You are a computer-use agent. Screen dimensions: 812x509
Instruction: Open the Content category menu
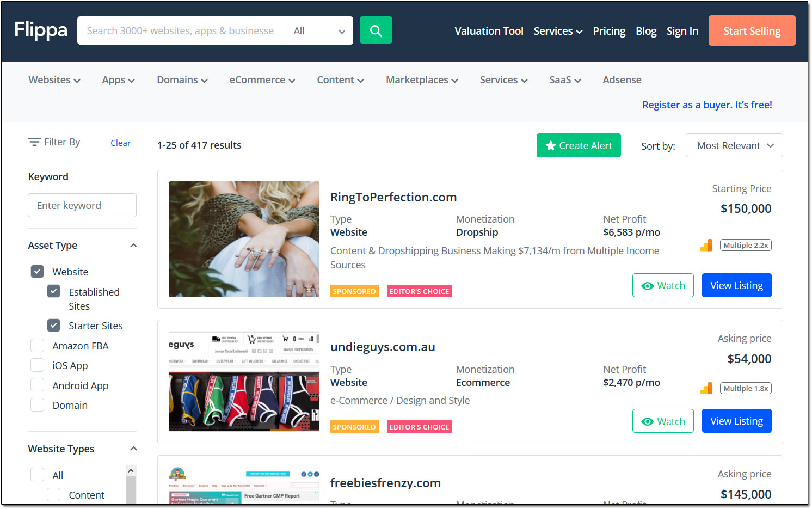(340, 80)
